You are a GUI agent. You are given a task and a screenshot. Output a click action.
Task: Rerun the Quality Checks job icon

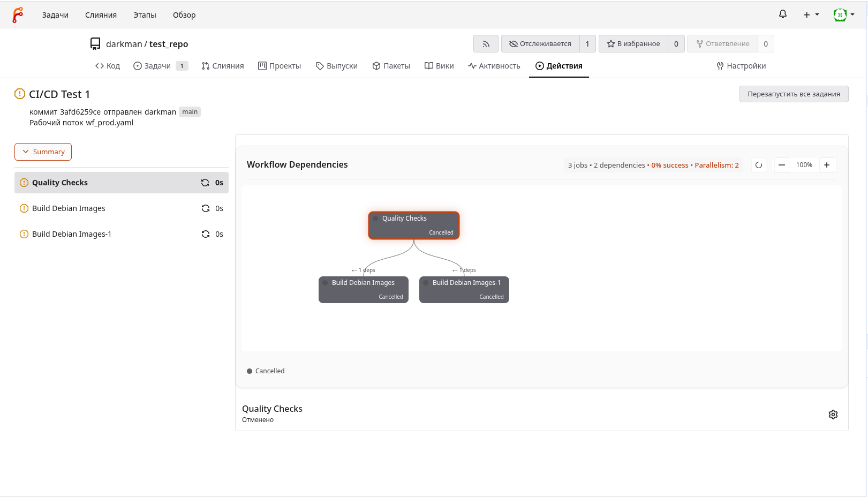click(x=205, y=183)
